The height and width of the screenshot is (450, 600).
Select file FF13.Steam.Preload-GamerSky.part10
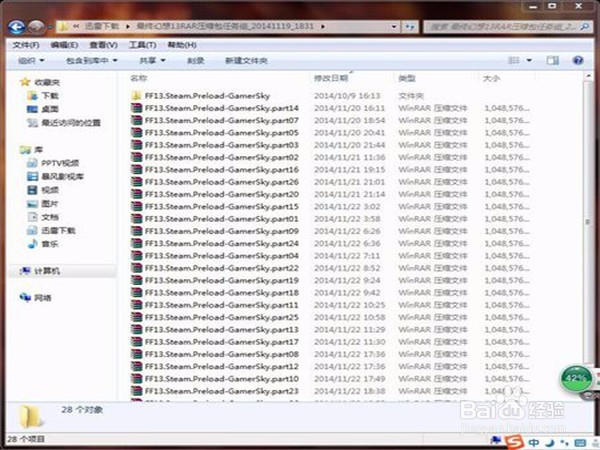point(222,379)
